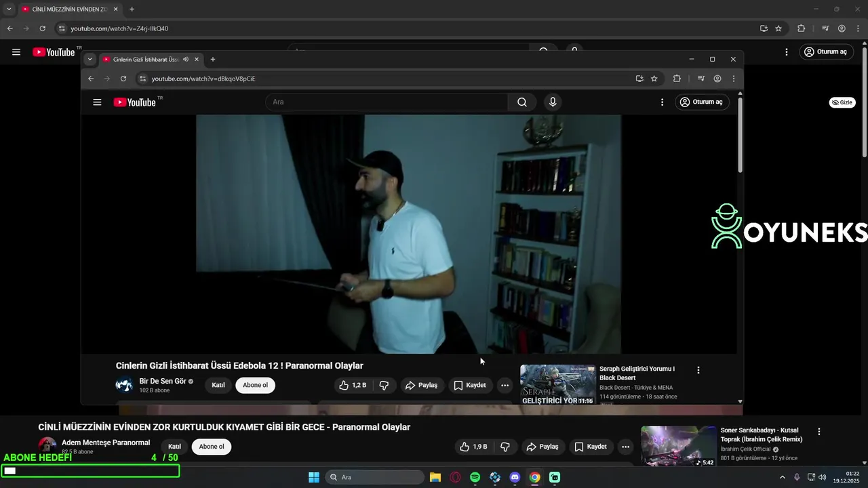
Task: Close the CİNLİ MÜEZZİNİN tab in back window
Action: pyautogui.click(x=116, y=9)
